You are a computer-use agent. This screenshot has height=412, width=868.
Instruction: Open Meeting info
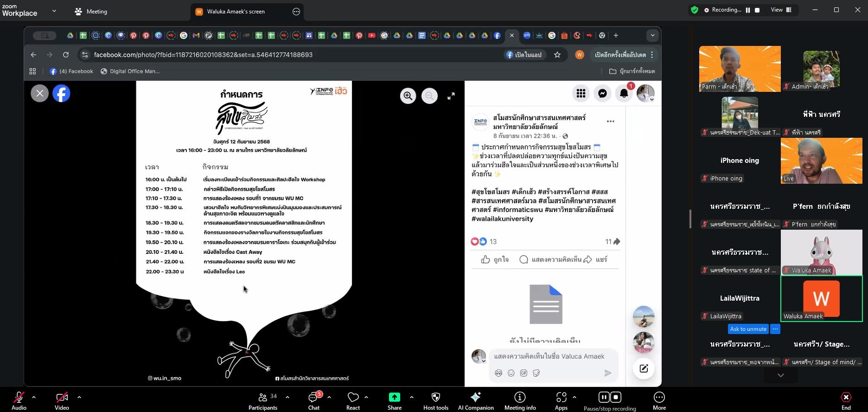(x=520, y=401)
